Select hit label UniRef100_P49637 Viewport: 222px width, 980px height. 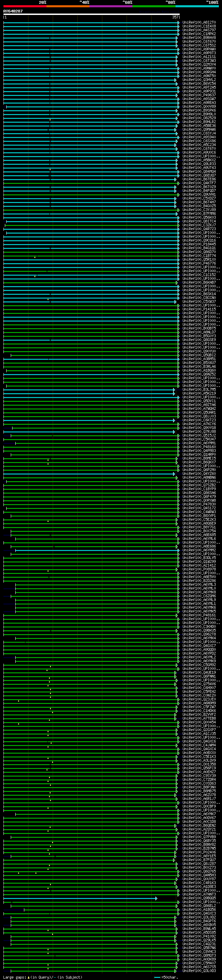[199, 95]
